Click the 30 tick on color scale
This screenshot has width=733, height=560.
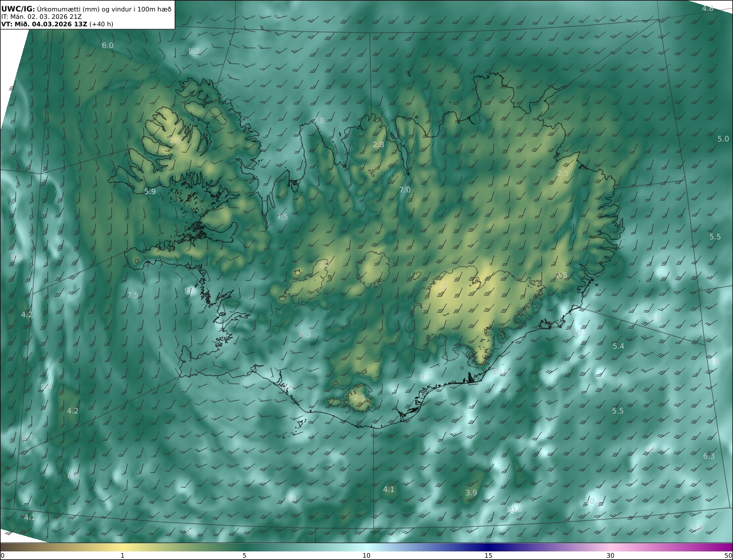pyautogui.click(x=610, y=555)
